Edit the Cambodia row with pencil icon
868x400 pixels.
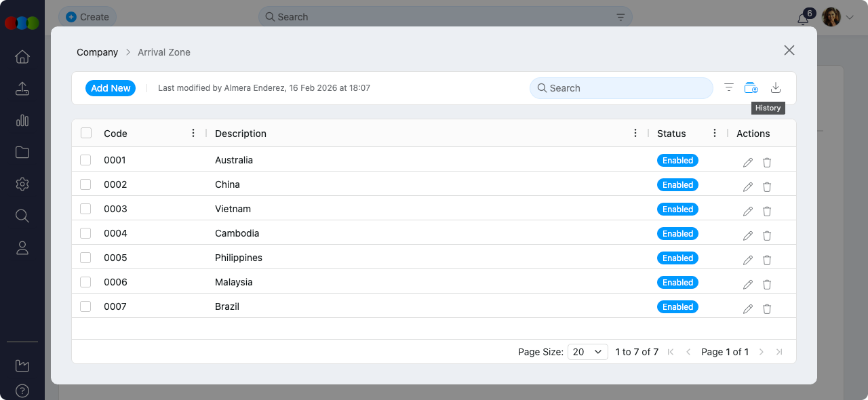point(748,236)
